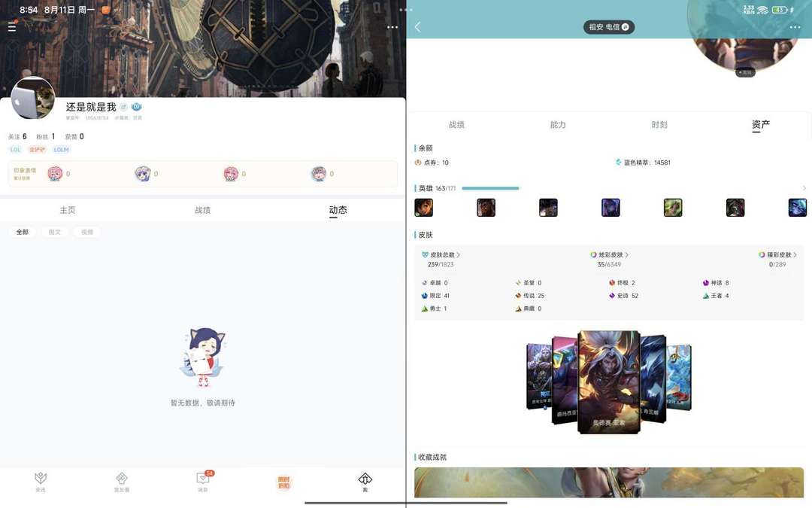Tap the LOL game tag
Viewport: 812px width, 508px height.
16,150
